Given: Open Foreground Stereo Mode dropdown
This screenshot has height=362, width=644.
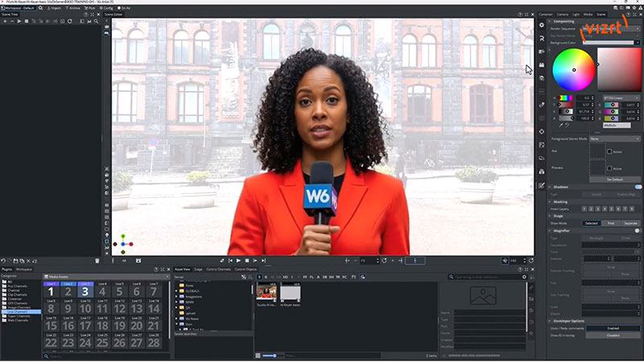Looking at the screenshot, I should [x=615, y=138].
